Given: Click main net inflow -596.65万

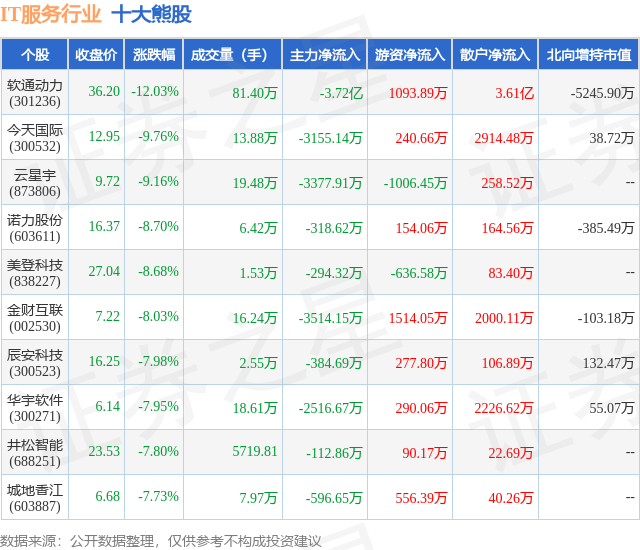Looking at the screenshot, I should click(334, 498).
